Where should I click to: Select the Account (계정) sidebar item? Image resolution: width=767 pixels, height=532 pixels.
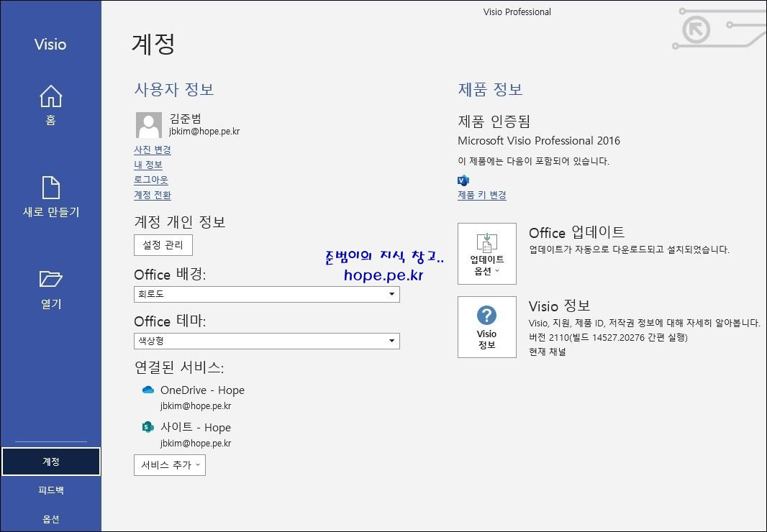click(51, 462)
